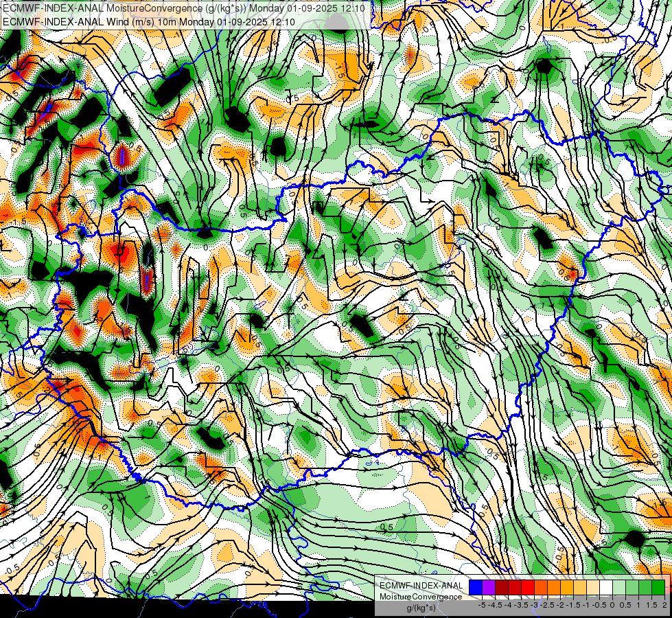Viewport: 672px width, 618px height.
Task: Click the legend 'MoistureConvergence' label
Action: click(421, 597)
